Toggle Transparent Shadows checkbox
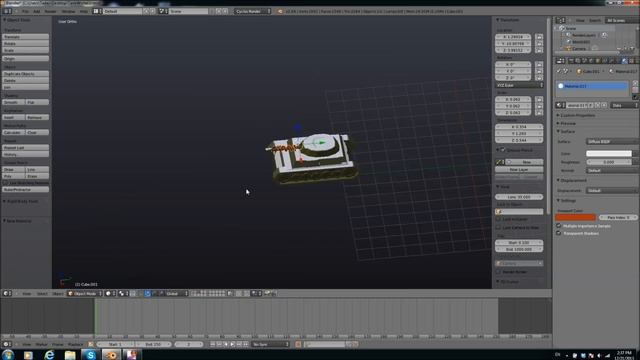 tap(559, 233)
